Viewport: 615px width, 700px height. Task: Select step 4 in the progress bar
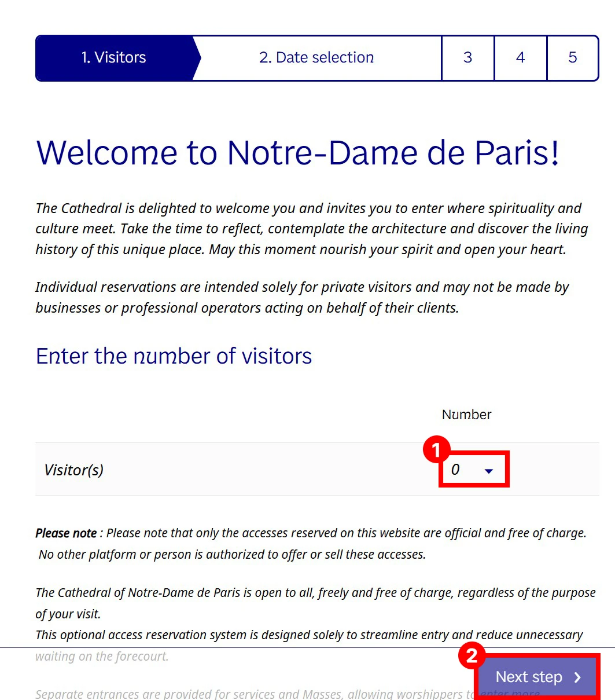(520, 58)
